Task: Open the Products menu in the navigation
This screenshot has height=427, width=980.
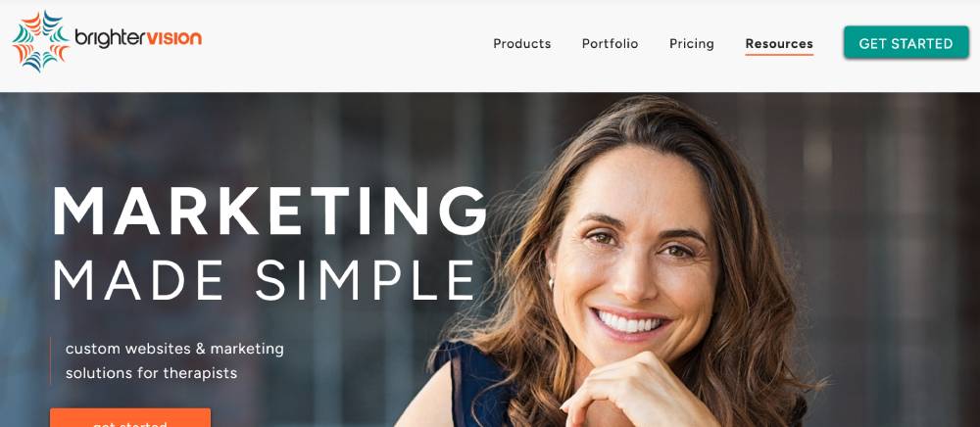Action: 522,44
